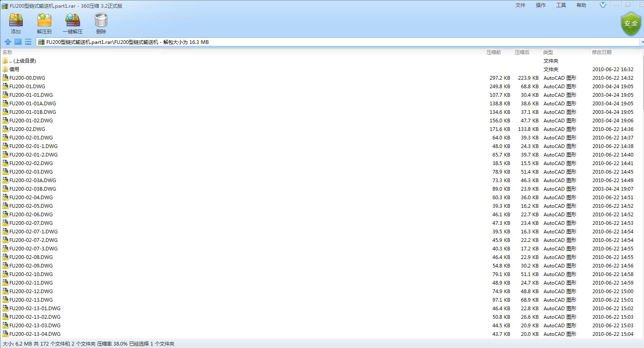Image resolution: width=644 pixels, height=348 pixels.
Task: Click the green 安全 security shield badge
Action: pyautogui.click(x=631, y=24)
